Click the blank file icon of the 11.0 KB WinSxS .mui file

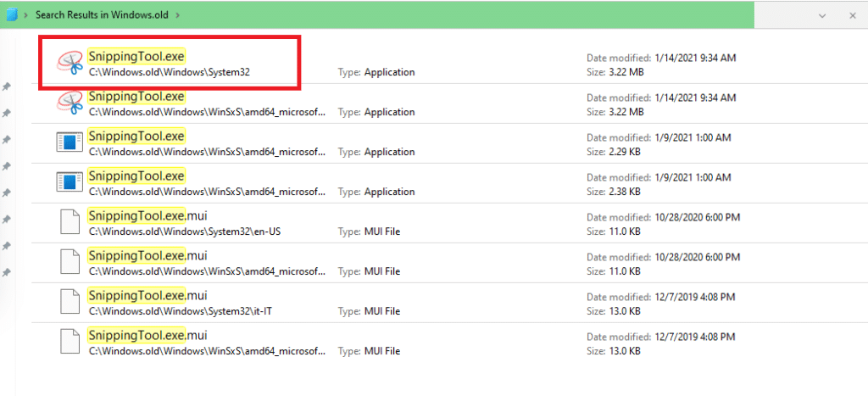coord(70,261)
